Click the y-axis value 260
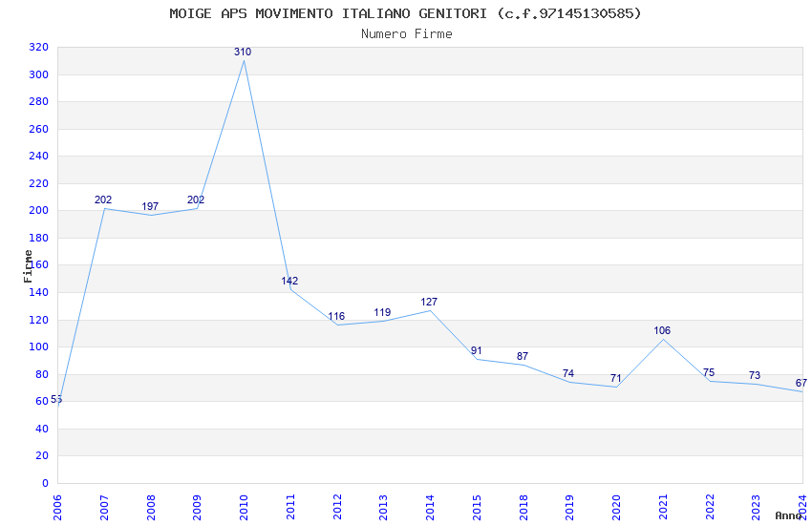The width and height of the screenshot is (812, 525). coord(39,129)
